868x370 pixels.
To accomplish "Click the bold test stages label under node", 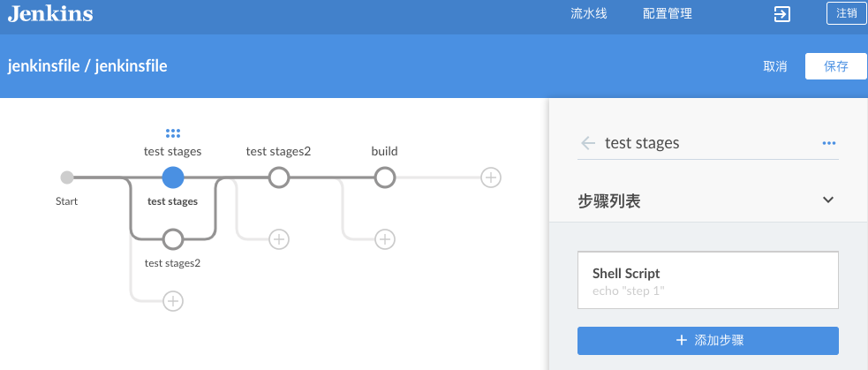I will click(173, 201).
